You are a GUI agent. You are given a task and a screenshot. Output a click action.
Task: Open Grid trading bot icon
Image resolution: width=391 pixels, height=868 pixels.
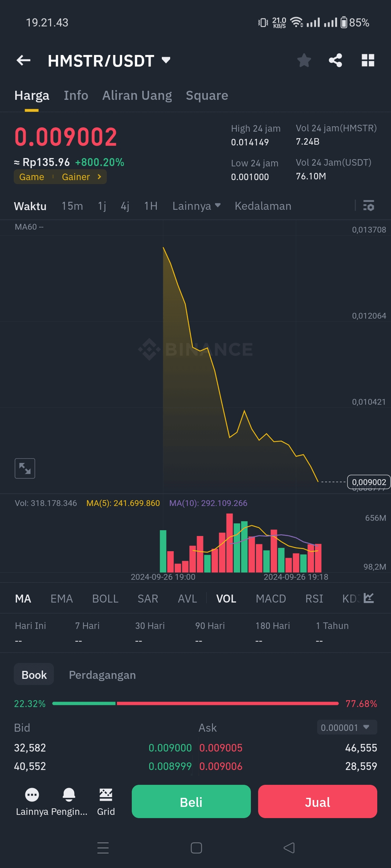pos(106,796)
